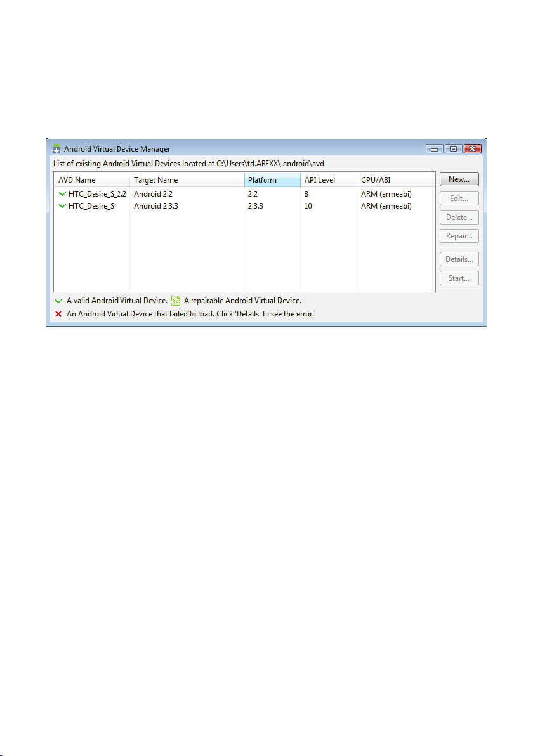Sort by the API Level column header
Viewport: 533px width, 756px height.
tap(329, 180)
